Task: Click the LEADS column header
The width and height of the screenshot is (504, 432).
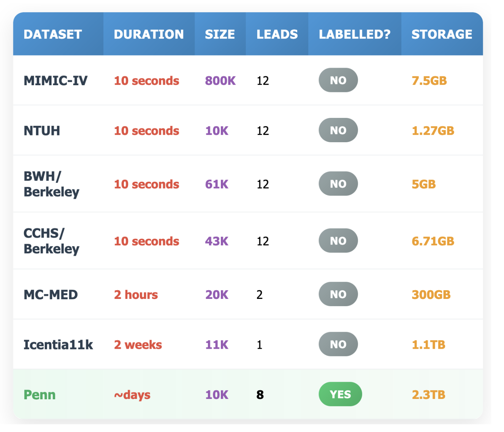Action: tap(277, 34)
